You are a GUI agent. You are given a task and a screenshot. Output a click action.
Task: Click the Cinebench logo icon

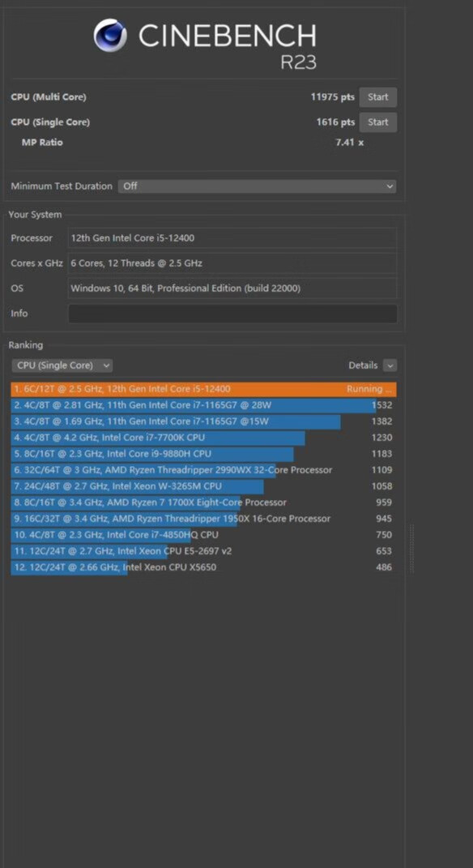coord(110,36)
